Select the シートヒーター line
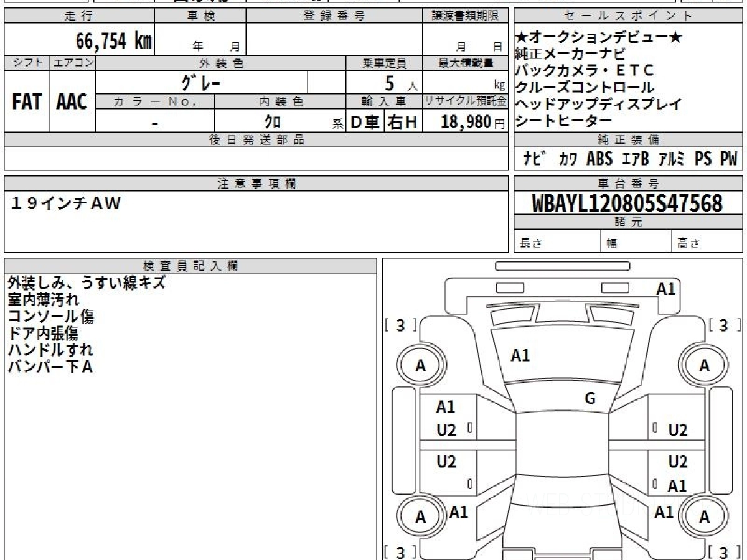The height and width of the screenshot is (560, 747). coord(564,121)
